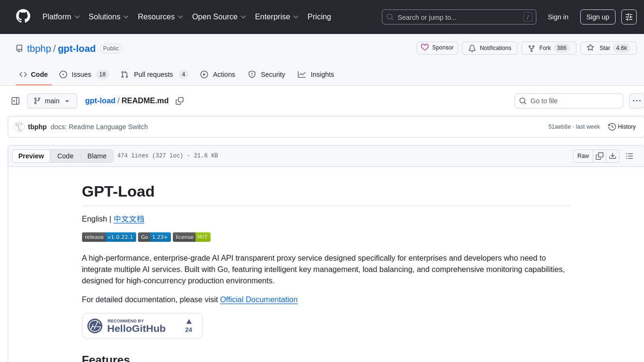The width and height of the screenshot is (644, 362).
Task: Open appearance settings icon in header
Action: pos(629,17)
